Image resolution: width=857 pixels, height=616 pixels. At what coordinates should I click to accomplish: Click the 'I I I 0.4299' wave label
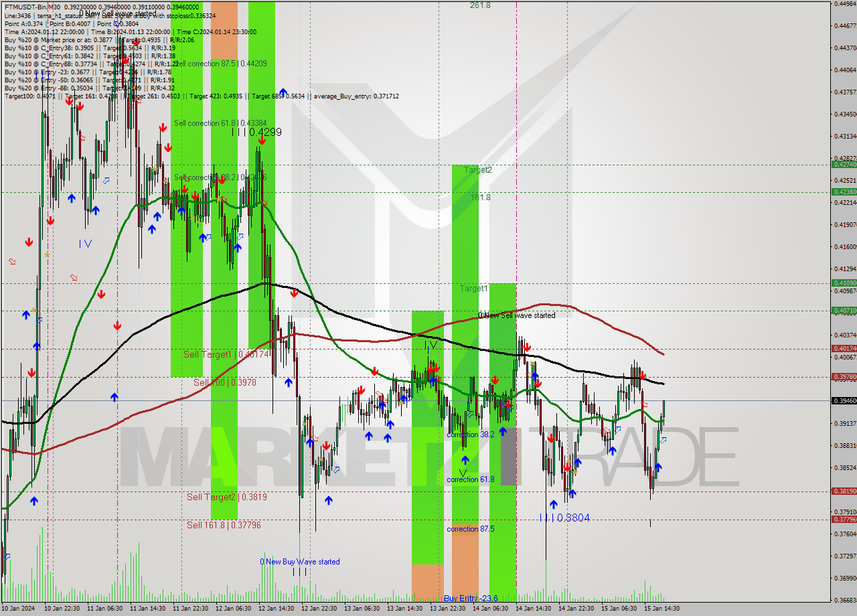coord(256,133)
